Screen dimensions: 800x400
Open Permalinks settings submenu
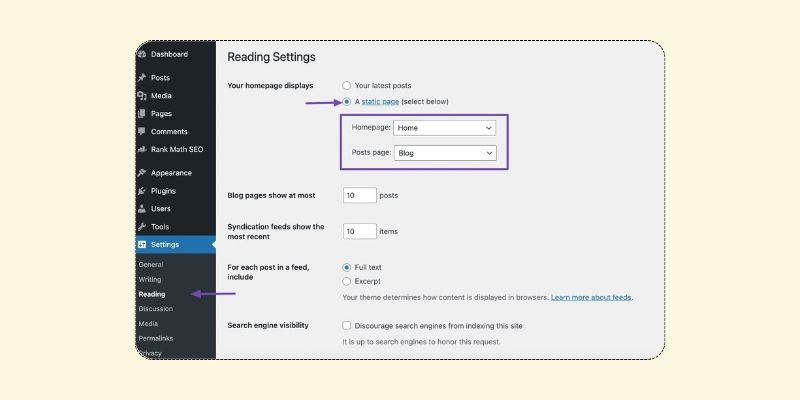coord(156,338)
